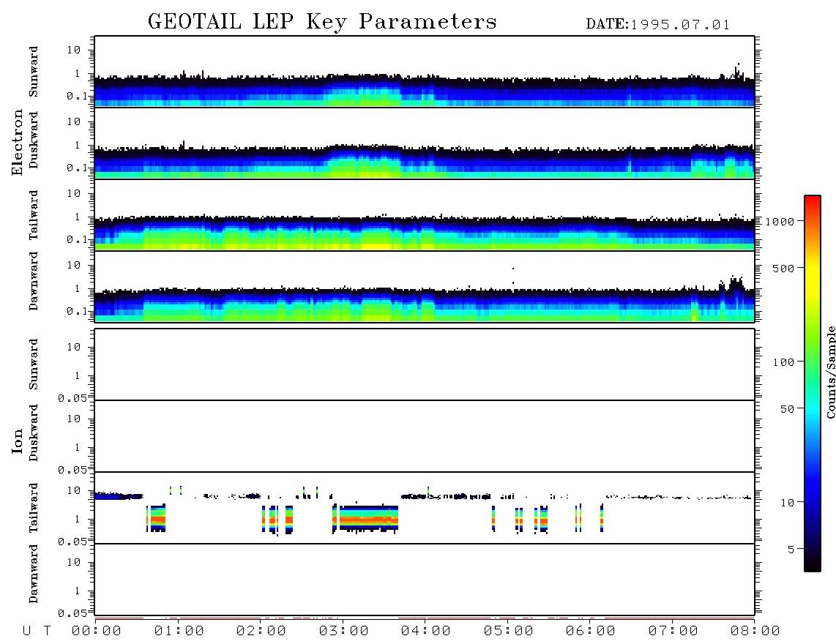Pick the Ion "Duskward" panel label
This screenshot has width=836, height=644.
33,433
